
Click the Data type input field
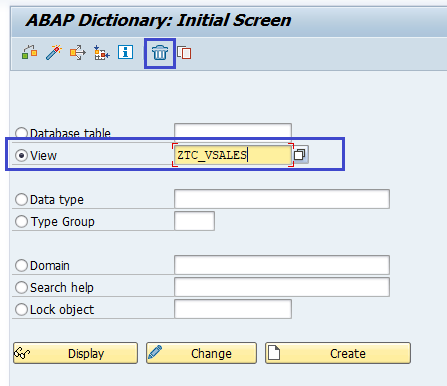[282, 199]
